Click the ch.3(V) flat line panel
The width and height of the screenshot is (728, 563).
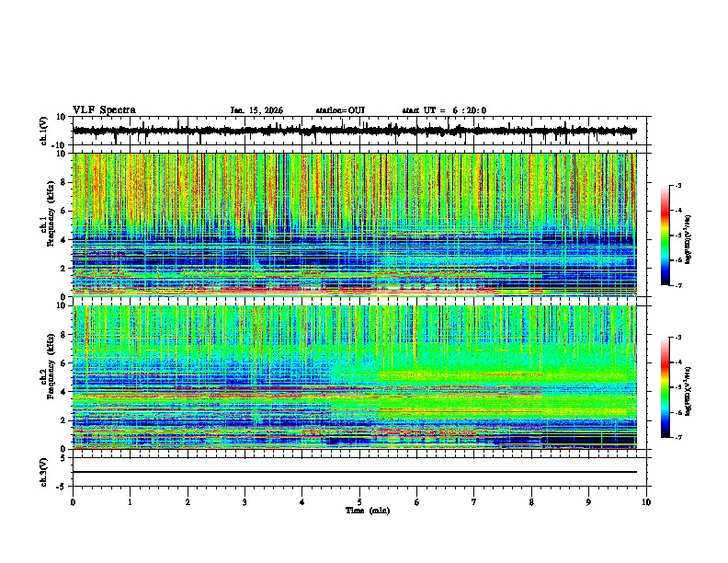pyautogui.click(x=359, y=472)
